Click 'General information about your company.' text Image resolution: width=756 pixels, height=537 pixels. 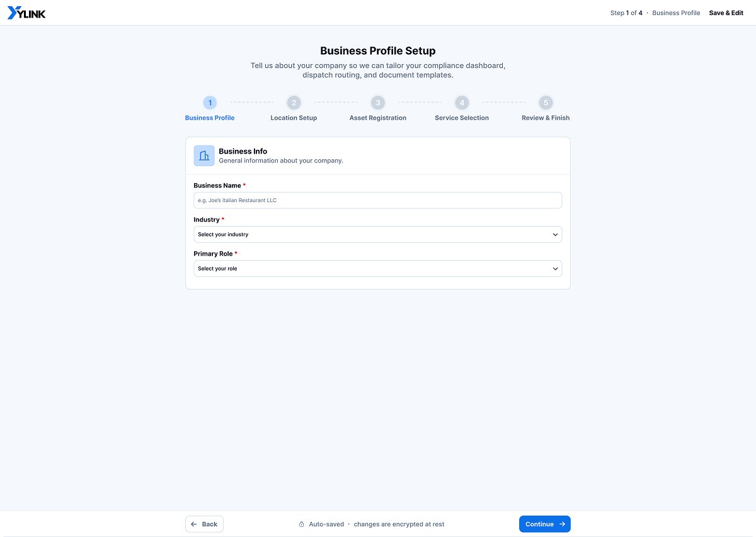coord(281,161)
